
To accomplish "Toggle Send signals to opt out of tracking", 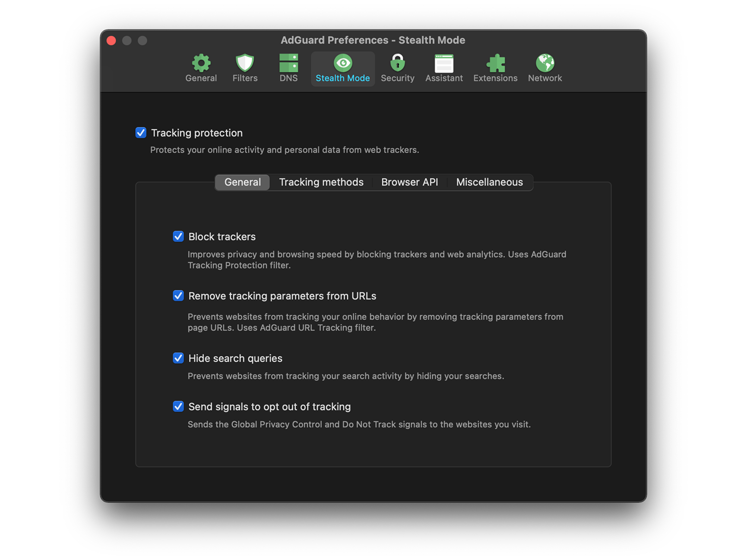I will [178, 406].
